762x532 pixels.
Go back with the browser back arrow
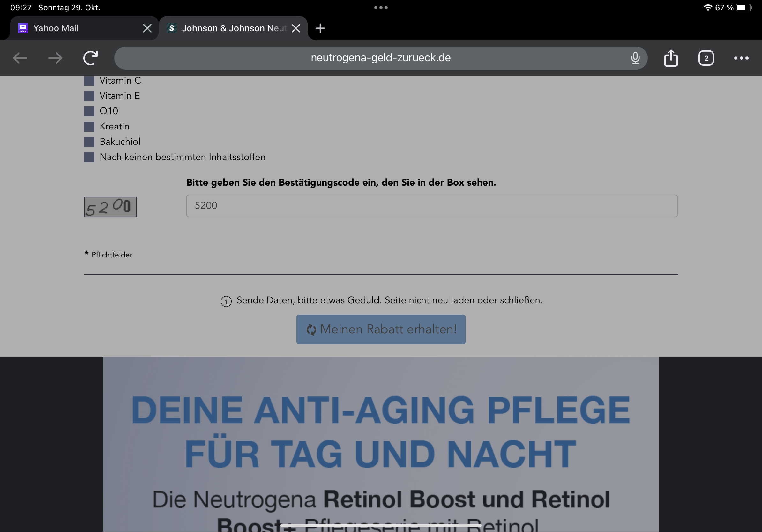[20, 58]
